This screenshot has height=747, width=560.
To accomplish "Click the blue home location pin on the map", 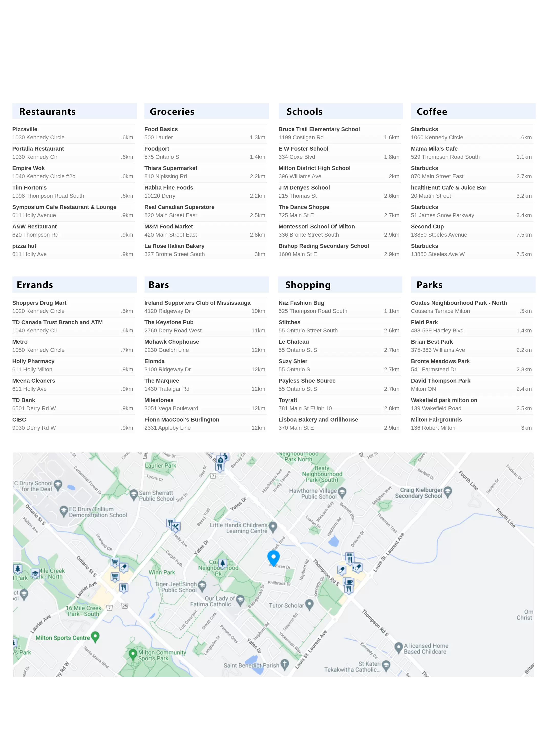I will [x=273, y=557].
